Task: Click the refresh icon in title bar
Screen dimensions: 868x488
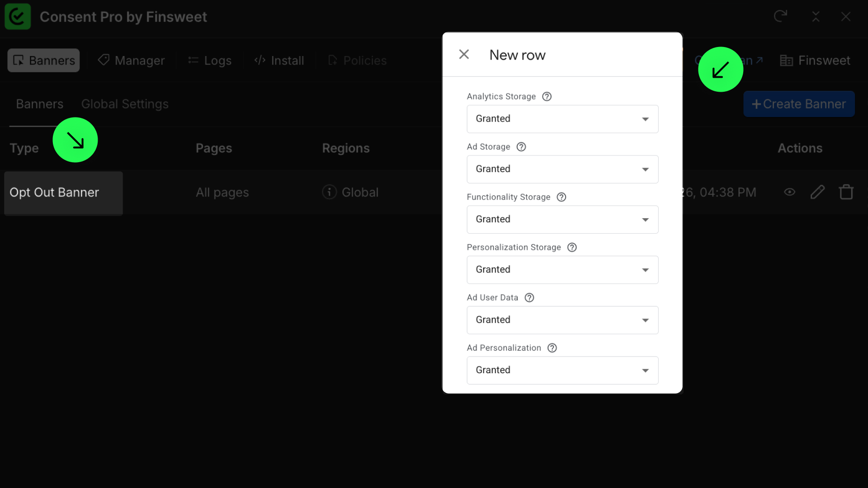Action: tap(780, 17)
